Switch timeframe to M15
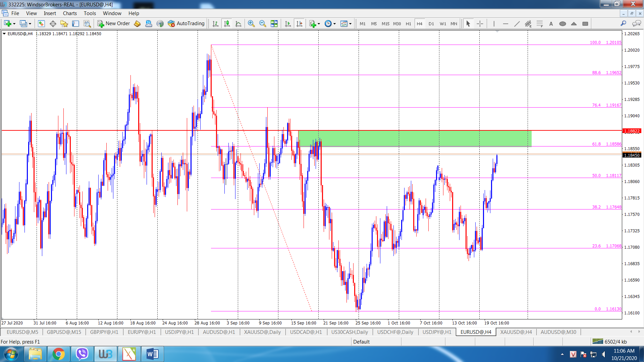This screenshot has height=362, width=644. pos(386,23)
